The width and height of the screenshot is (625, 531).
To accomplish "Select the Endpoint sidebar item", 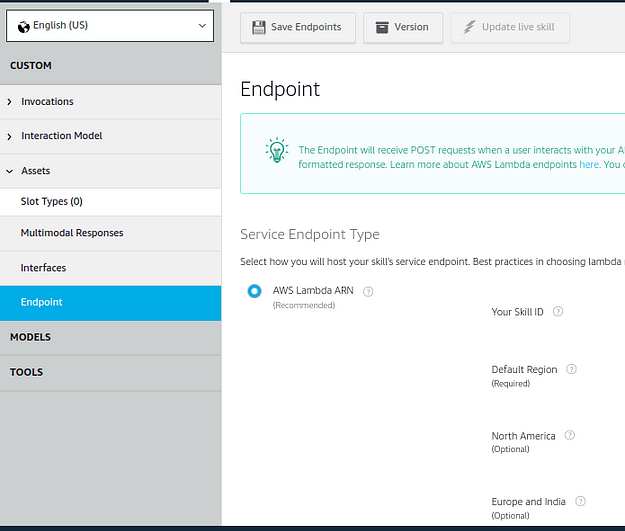I will [110, 303].
